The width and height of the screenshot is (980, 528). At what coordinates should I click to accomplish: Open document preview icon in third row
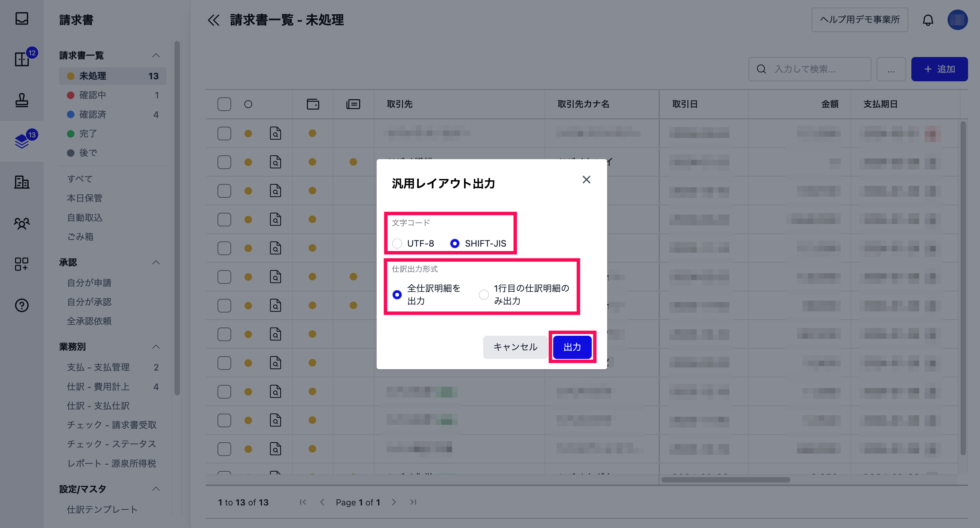(276, 191)
